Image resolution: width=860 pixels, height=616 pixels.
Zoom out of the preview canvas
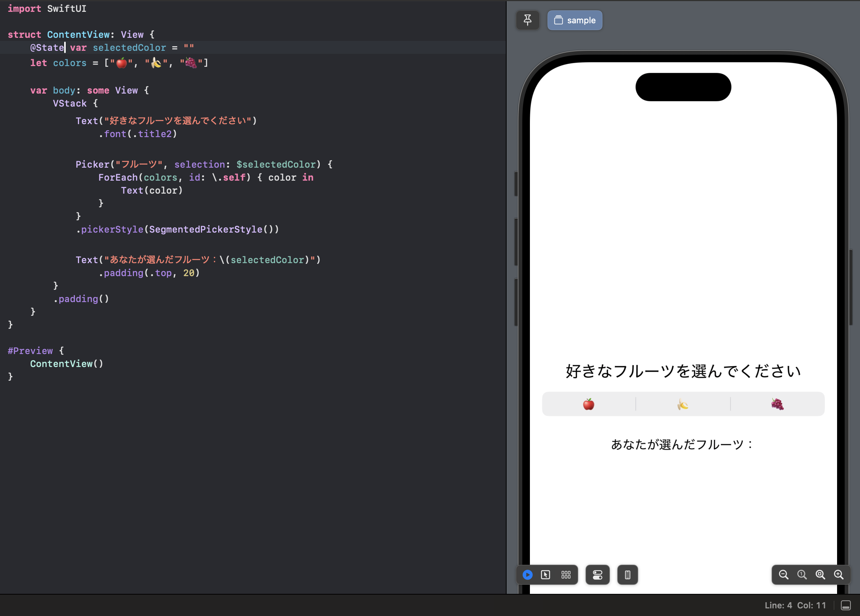(x=784, y=575)
